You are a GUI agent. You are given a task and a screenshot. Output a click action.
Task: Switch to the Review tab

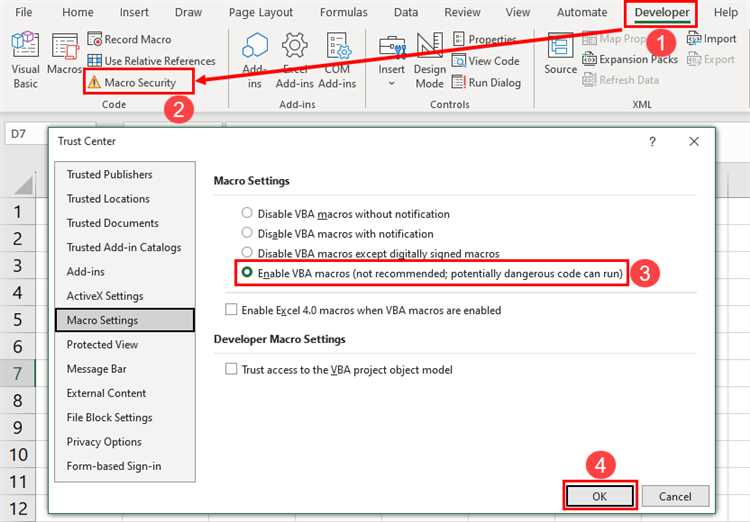tap(462, 12)
